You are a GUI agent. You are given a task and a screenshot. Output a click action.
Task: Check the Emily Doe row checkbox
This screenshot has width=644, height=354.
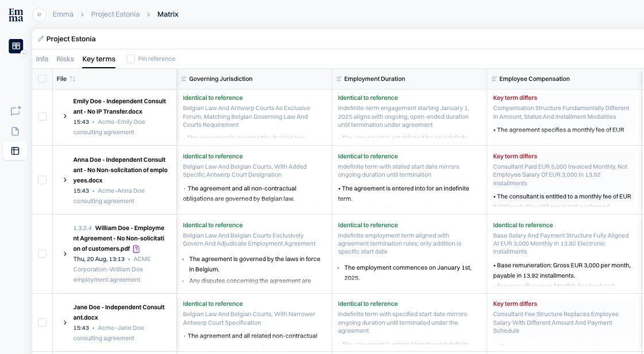click(43, 116)
